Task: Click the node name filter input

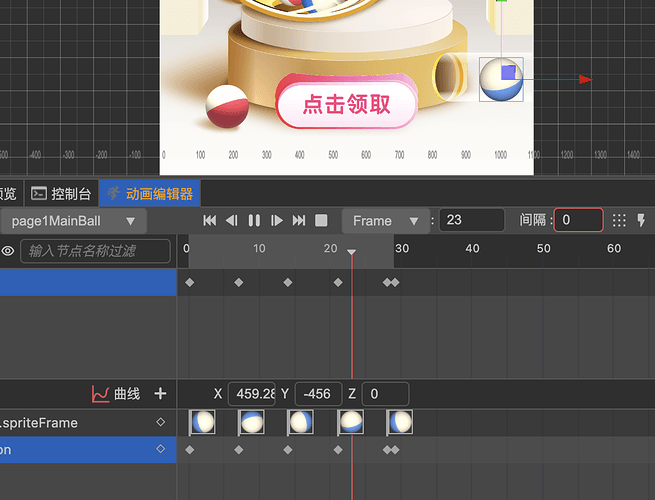Action: [95, 251]
